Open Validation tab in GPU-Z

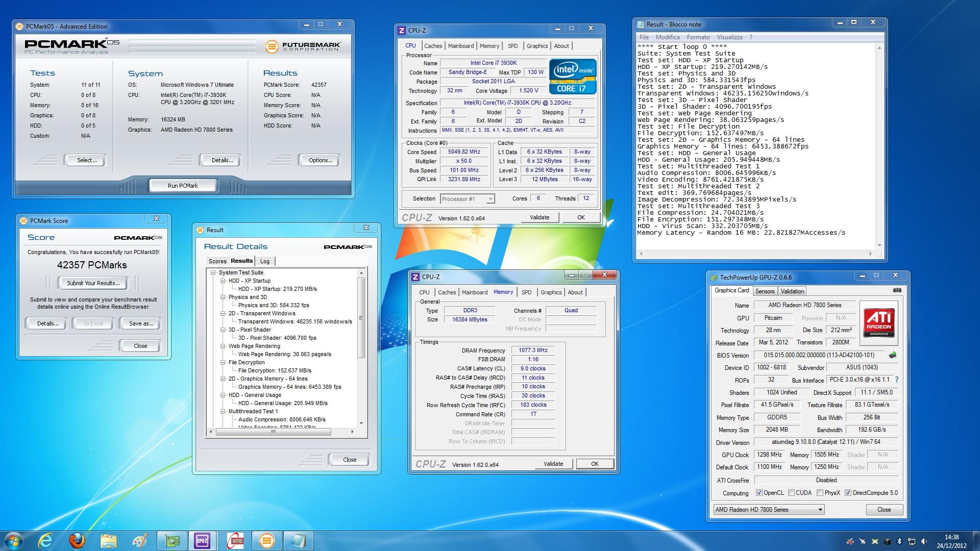point(792,291)
